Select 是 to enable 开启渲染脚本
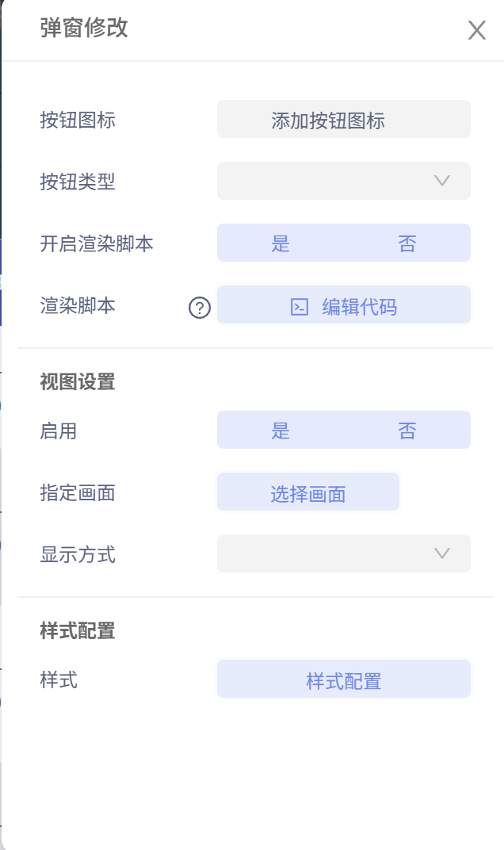The width and height of the screenshot is (504, 850). [x=280, y=243]
